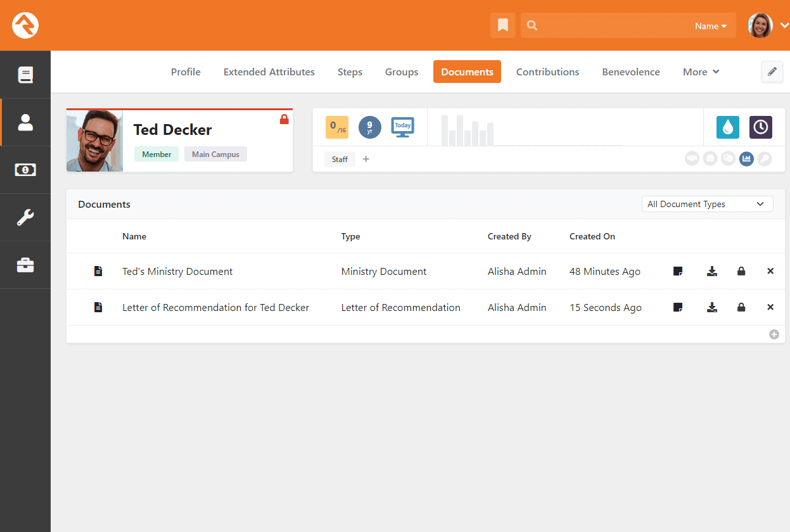790x532 pixels.
Task: Switch to the Benevolence tab
Action: [631, 72]
